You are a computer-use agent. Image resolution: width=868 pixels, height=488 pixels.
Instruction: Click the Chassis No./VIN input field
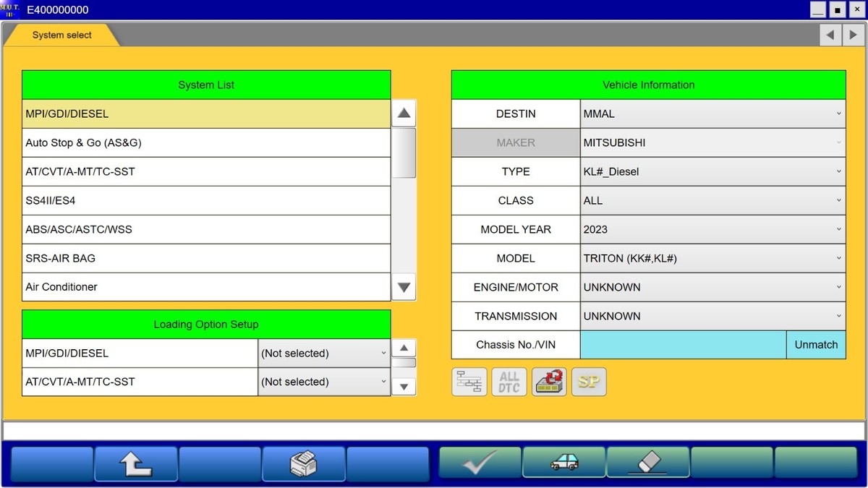click(x=683, y=345)
